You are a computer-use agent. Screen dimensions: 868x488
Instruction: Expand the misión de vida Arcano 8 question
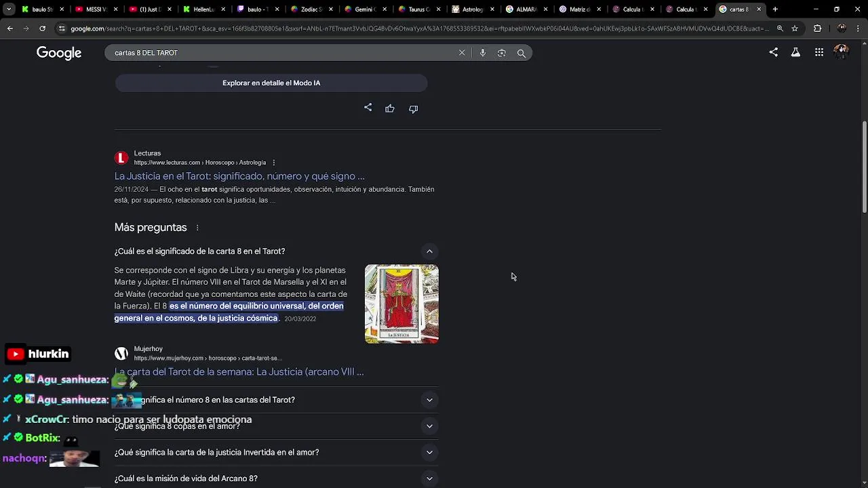pos(429,479)
